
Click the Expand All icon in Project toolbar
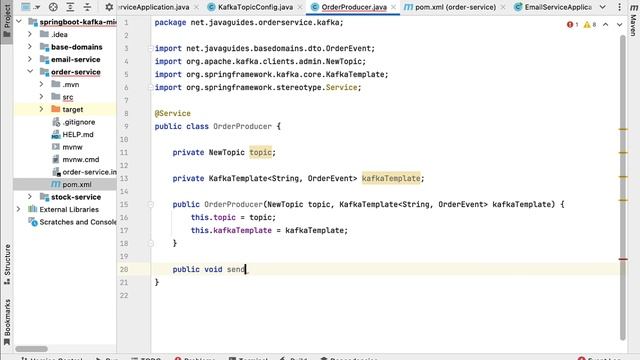(70, 7)
